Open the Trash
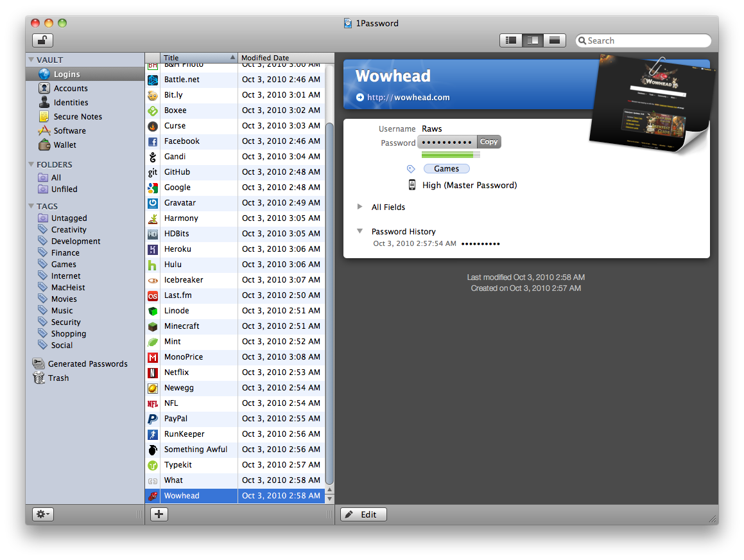 pos(58,378)
